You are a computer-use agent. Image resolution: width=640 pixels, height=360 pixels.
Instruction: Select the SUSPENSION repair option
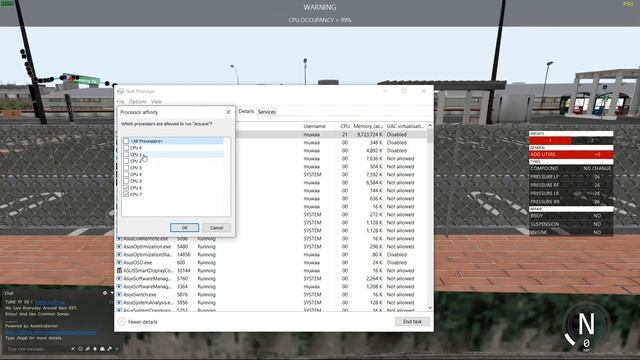(571, 224)
